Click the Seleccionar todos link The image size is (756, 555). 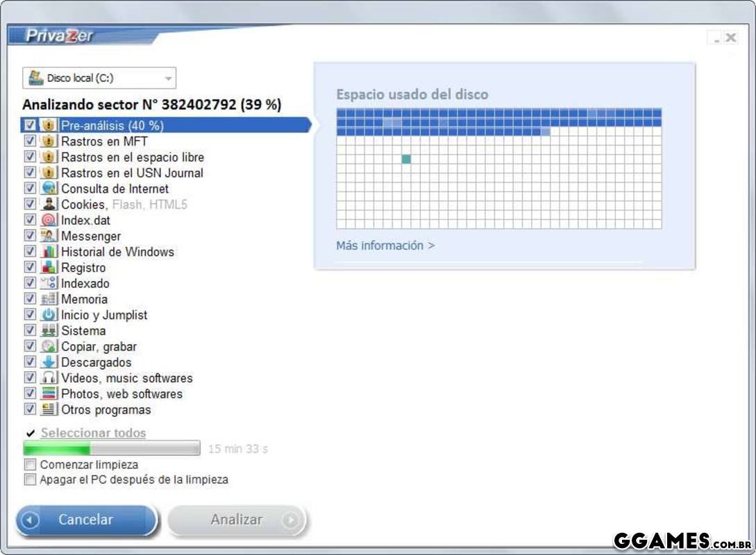pos(93,433)
